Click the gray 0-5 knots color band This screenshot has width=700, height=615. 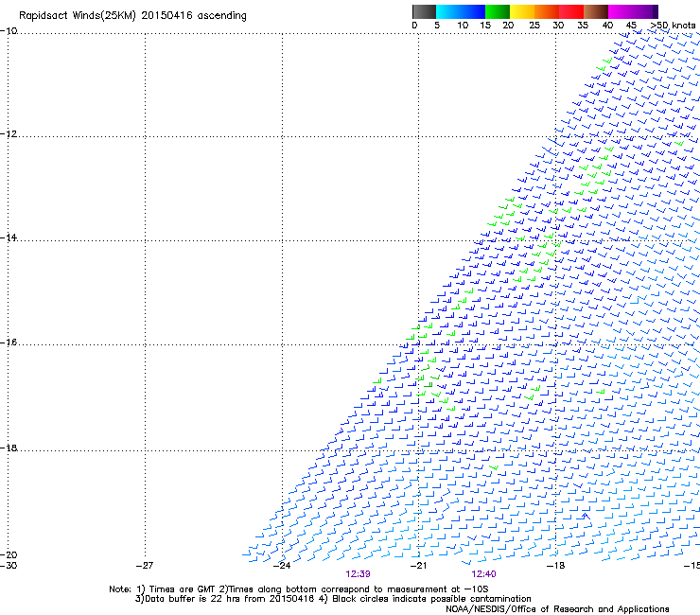424,11
